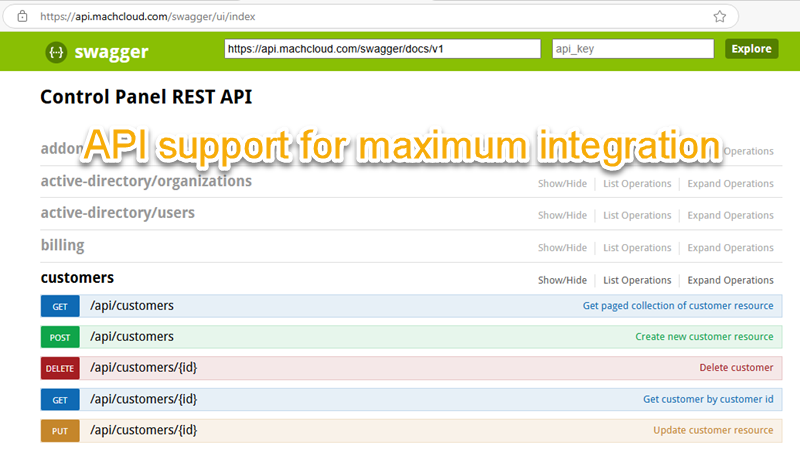This screenshot has height=450, width=800.
Task: Open the /api/customers path in GET row
Action: 132,306
